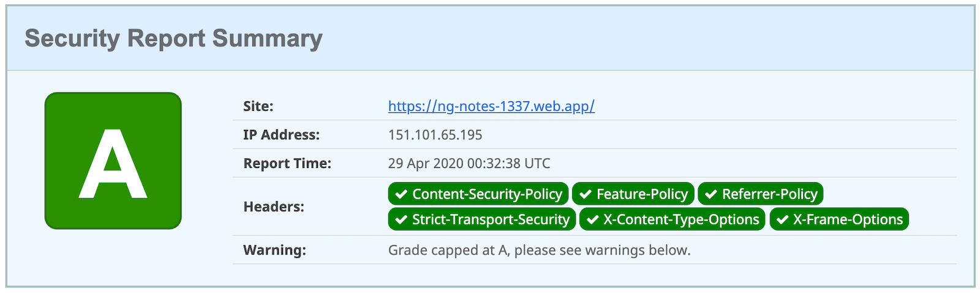Click the checkmark icon beside Referrer-Policy
This screenshot has height=293, width=980.
711,194
